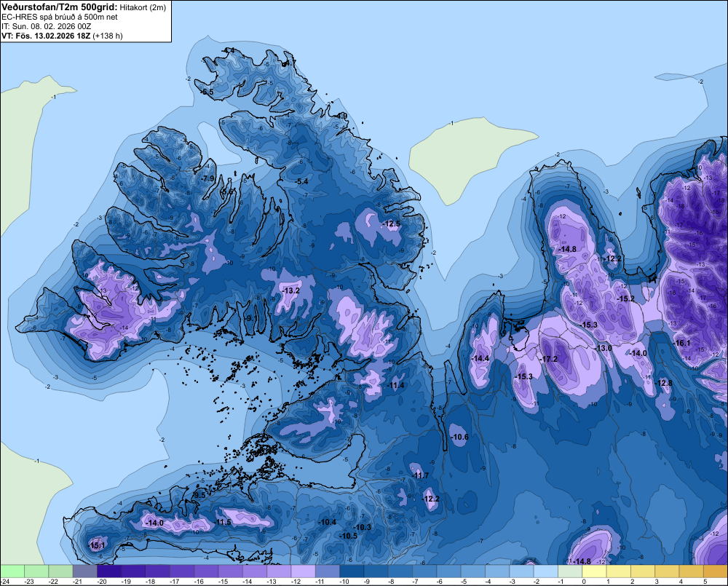Click the legend scale label '-24'
Viewport: 728px width, 586px height.
point(6,582)
